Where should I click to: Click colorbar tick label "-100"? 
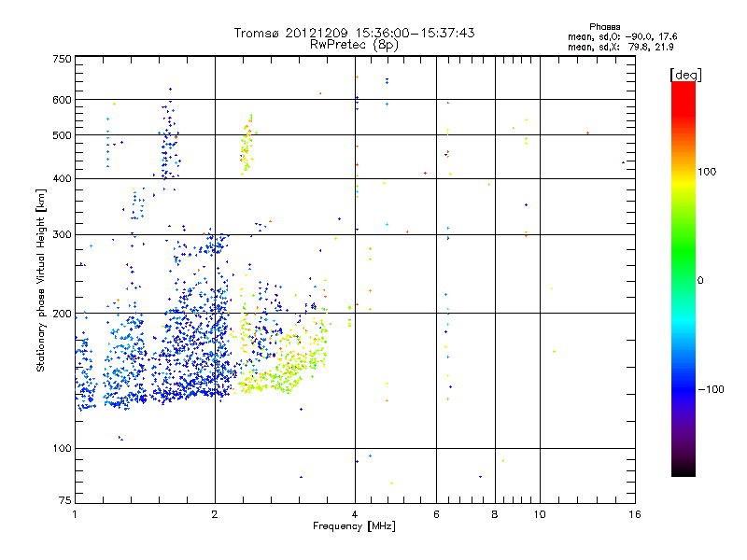pyautogui.click(x=711, y=389)
